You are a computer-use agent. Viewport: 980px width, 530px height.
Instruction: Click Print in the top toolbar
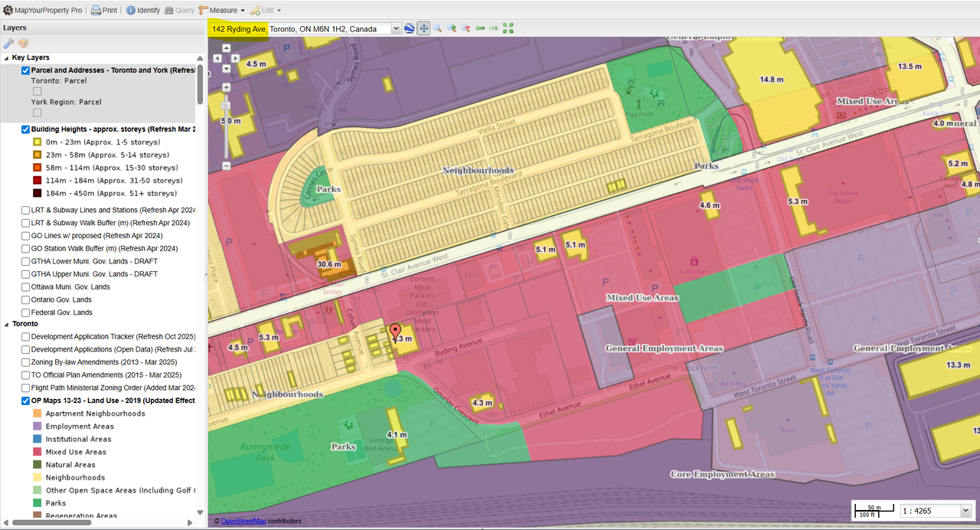pos(104,11)
